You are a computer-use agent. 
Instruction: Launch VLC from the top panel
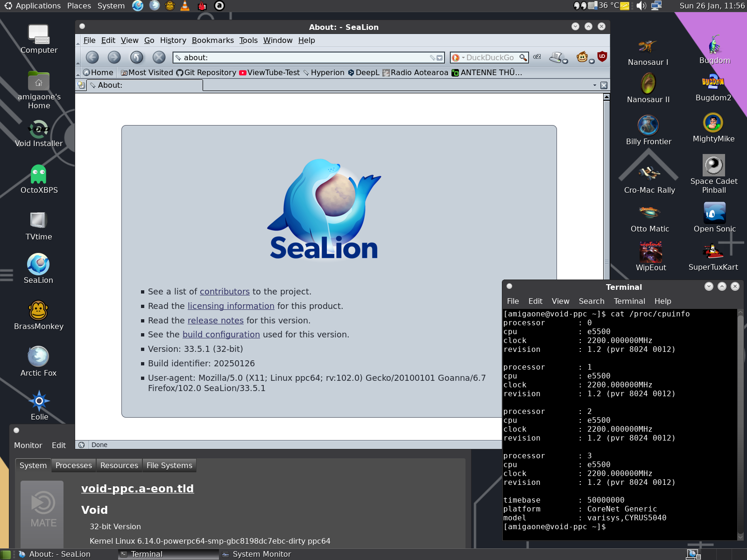pos(185,6)
